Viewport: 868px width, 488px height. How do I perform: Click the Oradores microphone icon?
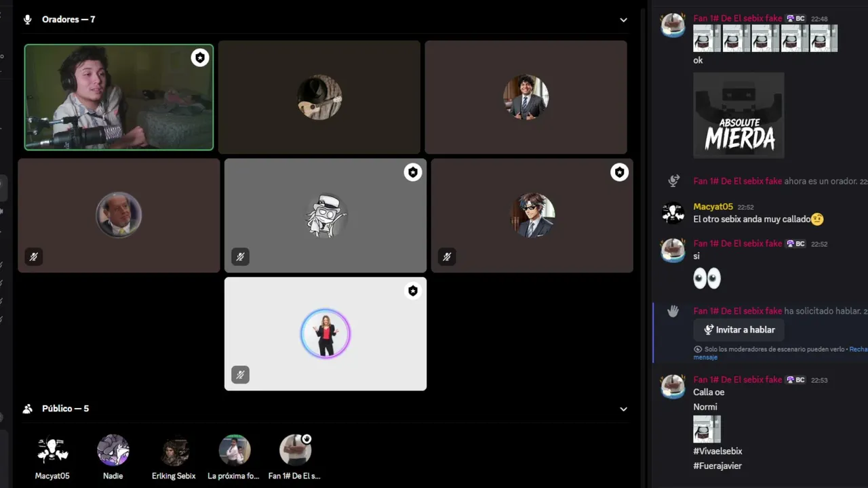pyautogui.click(x=28, y=20)
